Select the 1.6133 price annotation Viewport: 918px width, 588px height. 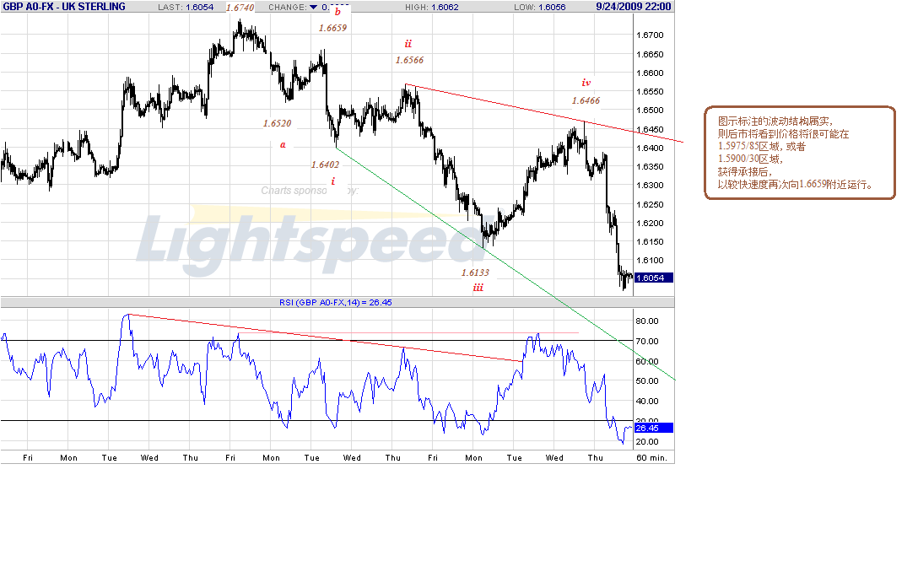[x=475, y=272]
